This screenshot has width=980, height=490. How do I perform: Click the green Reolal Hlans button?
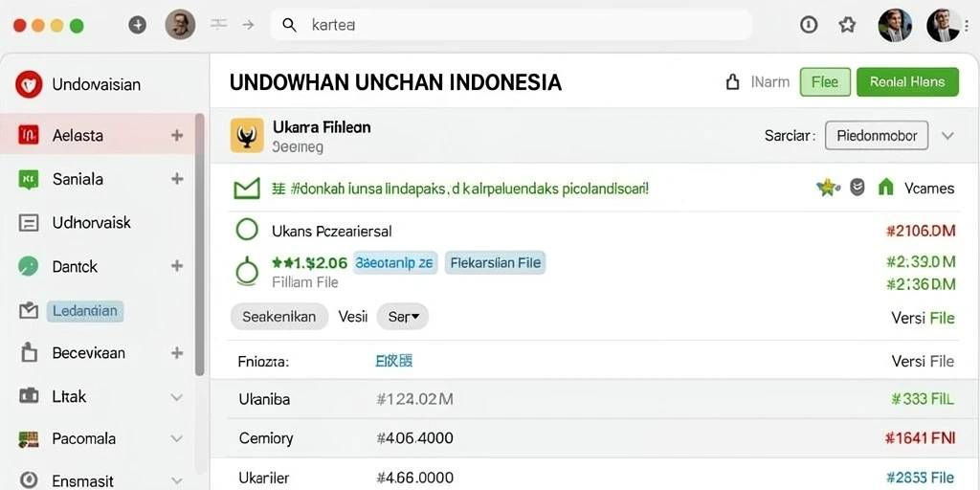pyautogui.click(x=907, y=82)
